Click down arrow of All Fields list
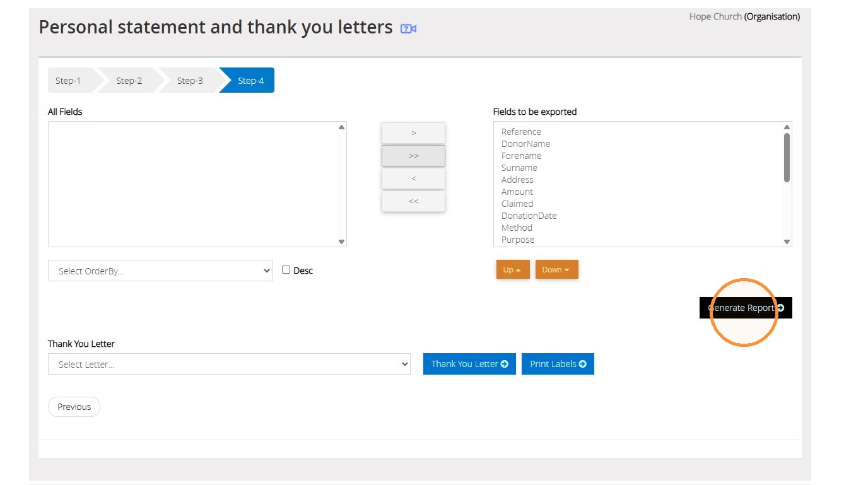868x485 pixels. pos(341,242)
